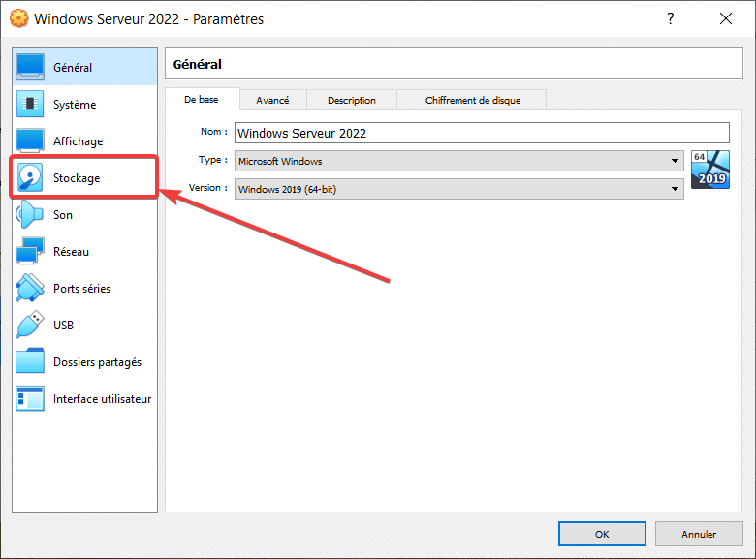Click the Général page heading

[x=198, y=64]
